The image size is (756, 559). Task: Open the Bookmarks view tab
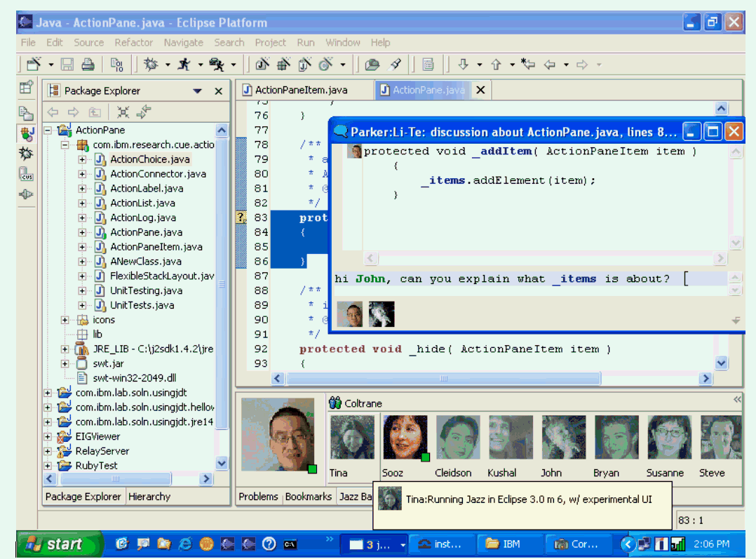tap(308, 497)
